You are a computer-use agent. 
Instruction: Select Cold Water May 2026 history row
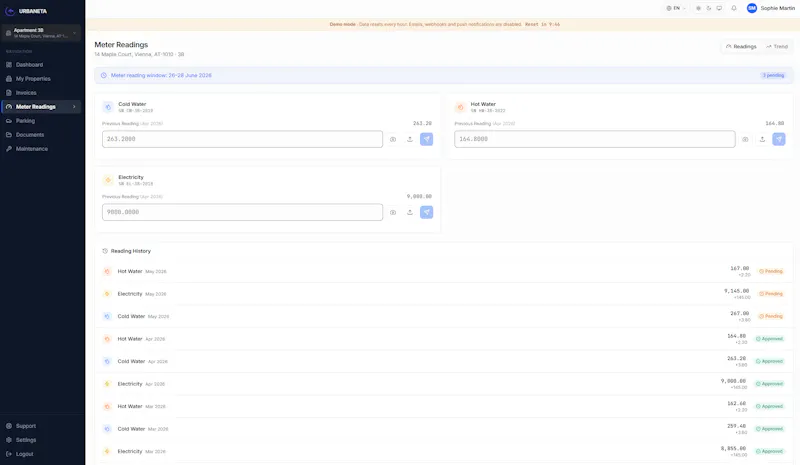[x=443, y=316]
